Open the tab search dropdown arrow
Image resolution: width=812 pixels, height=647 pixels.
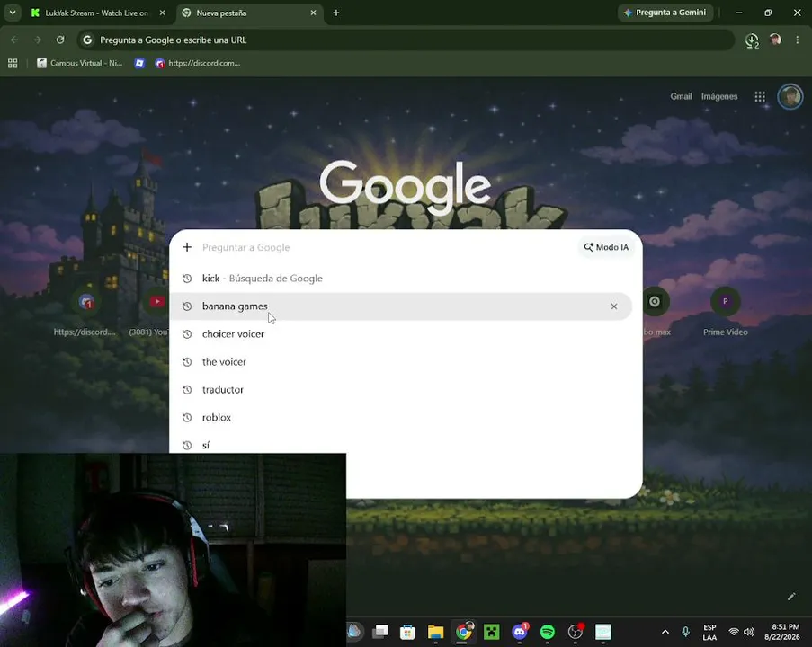pyautogui.click(x=13, y=13)
